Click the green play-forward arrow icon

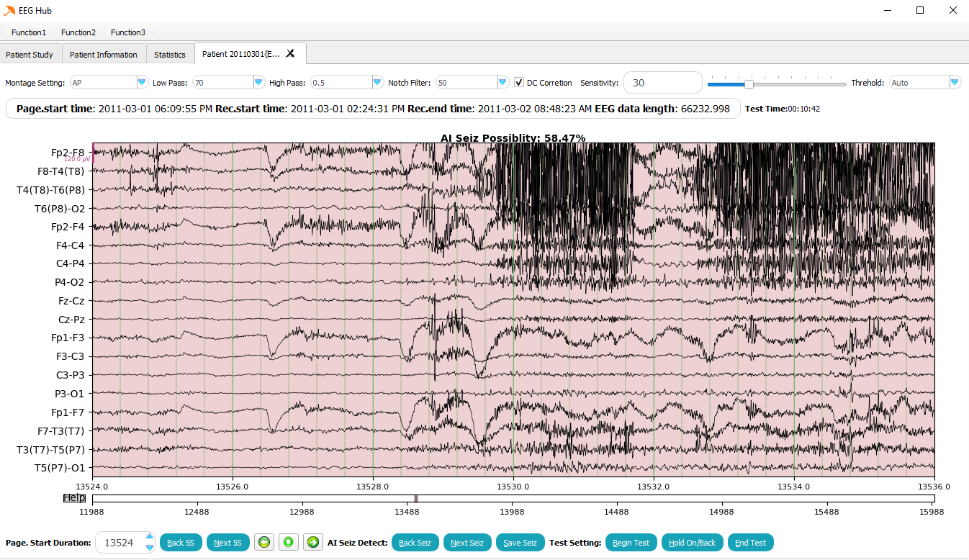point(312,542)
